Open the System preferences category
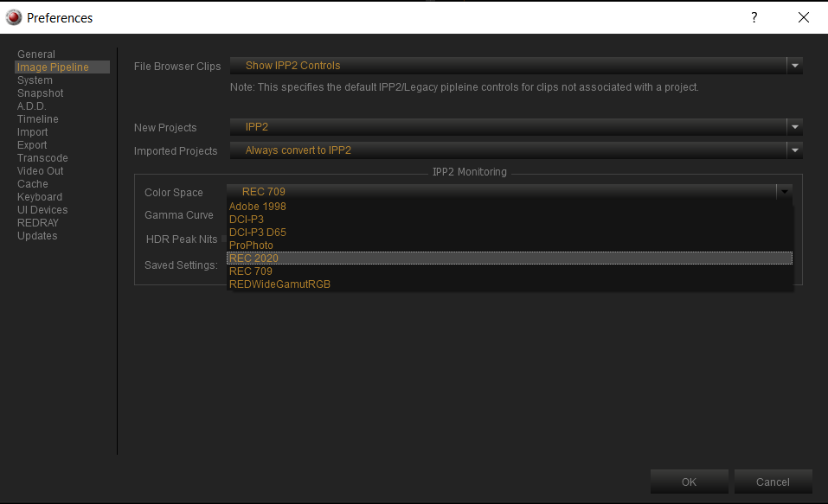The height and width of the screenshot is (504, 828). click(x=35, y=80)
